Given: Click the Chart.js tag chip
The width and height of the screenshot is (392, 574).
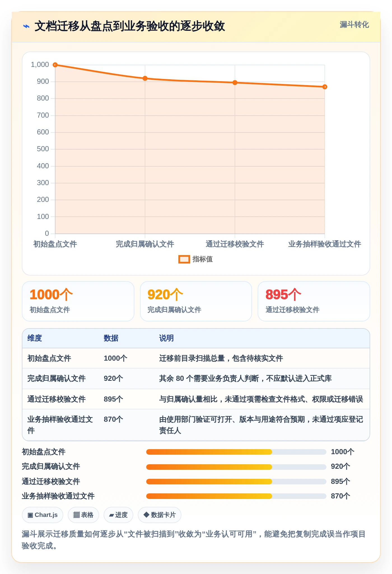Looking at the screenshot, I should pos(43,515).
